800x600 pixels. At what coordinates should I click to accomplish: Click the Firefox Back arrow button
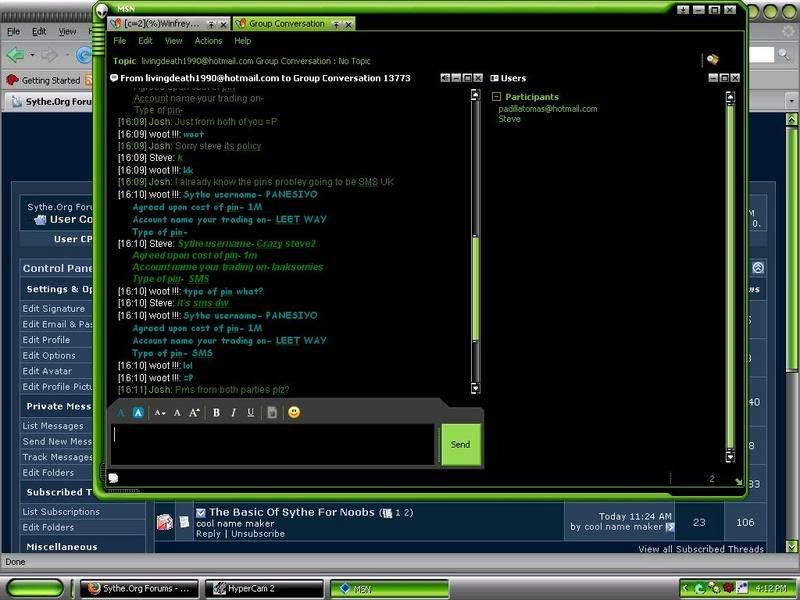point(15,54)
